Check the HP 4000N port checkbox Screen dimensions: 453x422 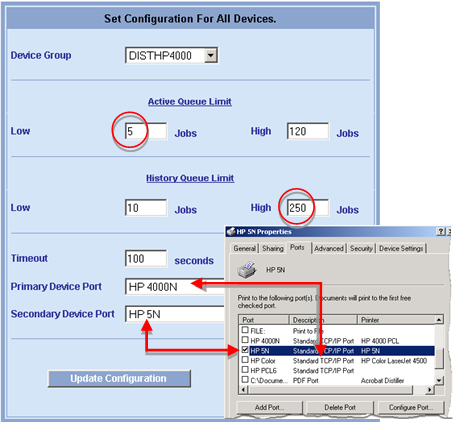tap(245, 340)
